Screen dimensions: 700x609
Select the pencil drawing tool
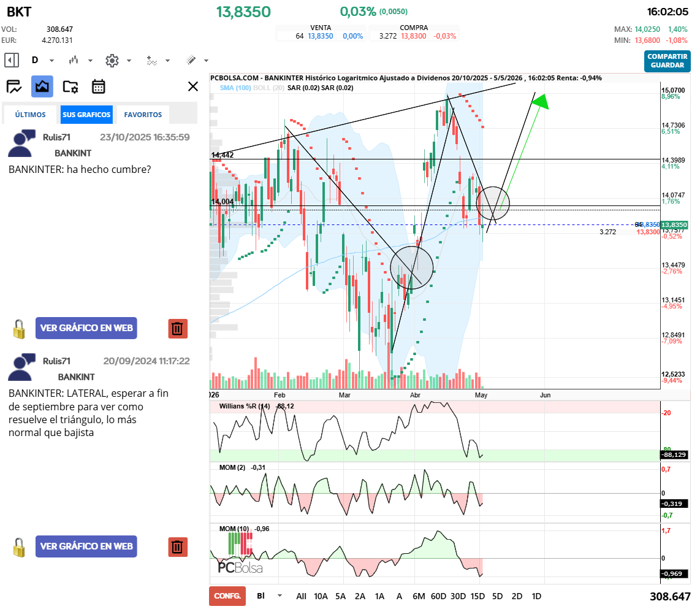click(x=191, y=60)
